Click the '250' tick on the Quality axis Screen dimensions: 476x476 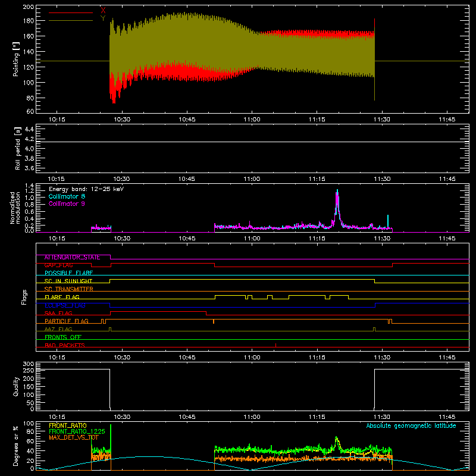tap(29, 370)
